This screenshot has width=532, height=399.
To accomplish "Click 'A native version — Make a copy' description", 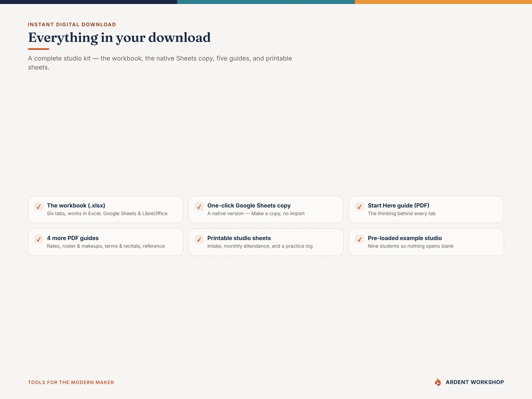I will click(256, 213).
